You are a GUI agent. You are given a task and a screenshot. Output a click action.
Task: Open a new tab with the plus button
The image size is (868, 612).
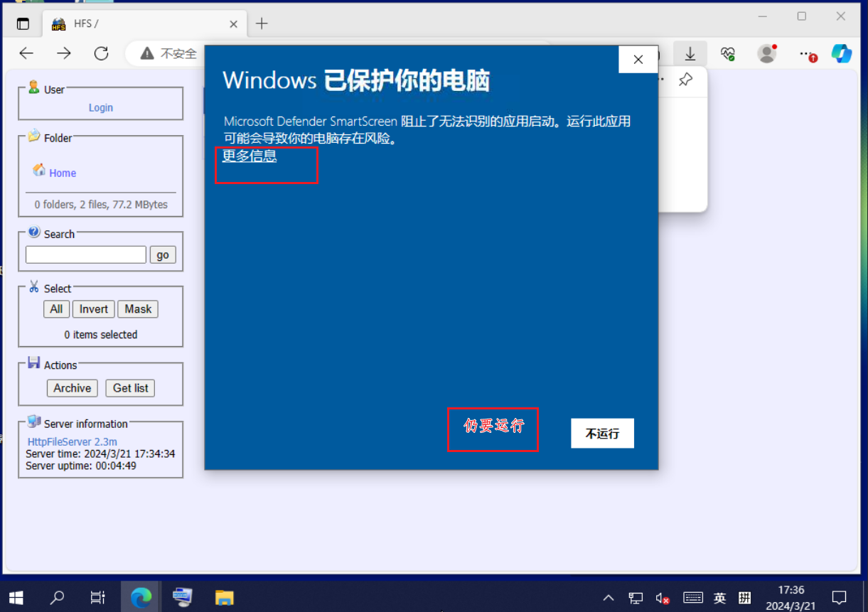[x=262, y=23]
